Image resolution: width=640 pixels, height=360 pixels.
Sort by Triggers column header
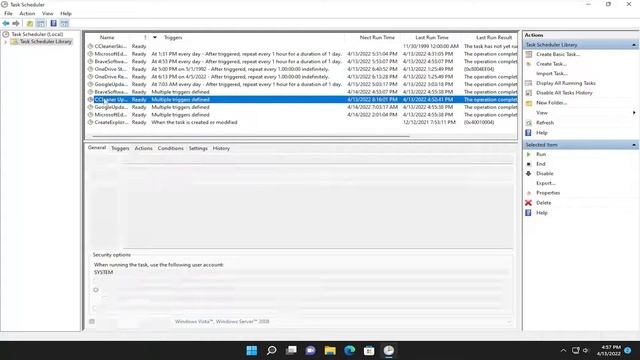pos(173,38)
